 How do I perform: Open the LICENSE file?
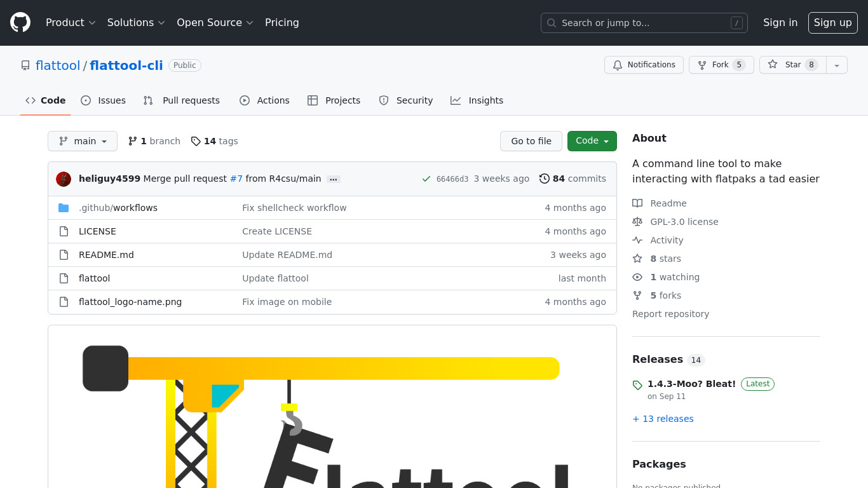tap(97, 231)
